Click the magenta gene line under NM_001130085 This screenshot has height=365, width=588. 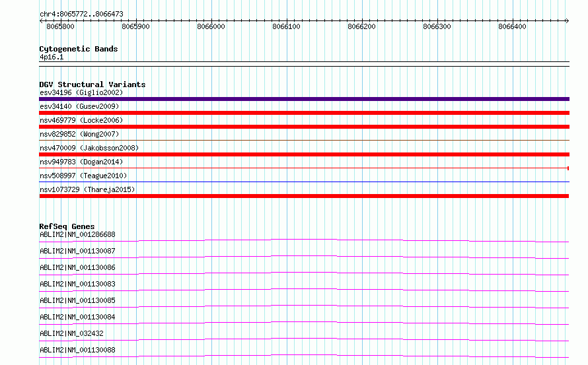[304, 306]
